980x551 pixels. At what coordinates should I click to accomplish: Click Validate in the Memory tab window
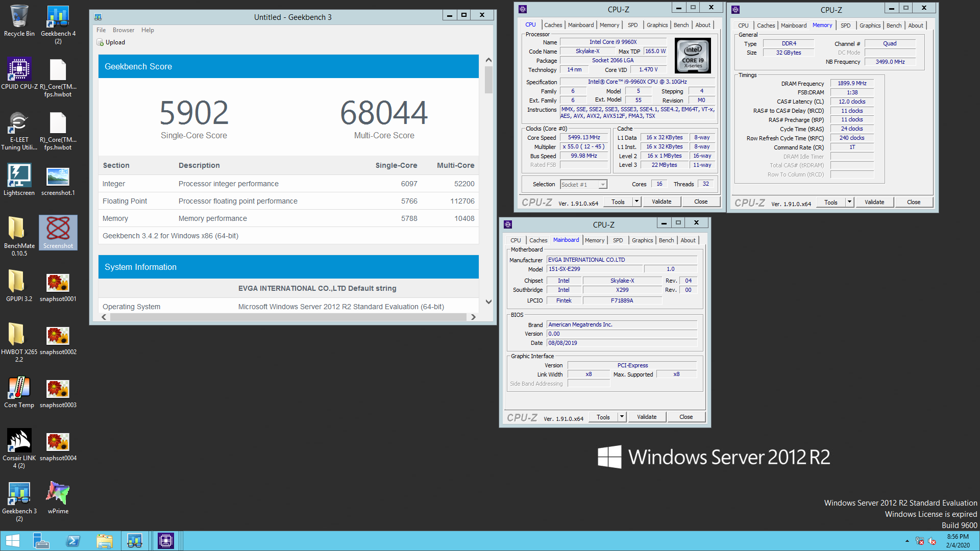(874, 202)
